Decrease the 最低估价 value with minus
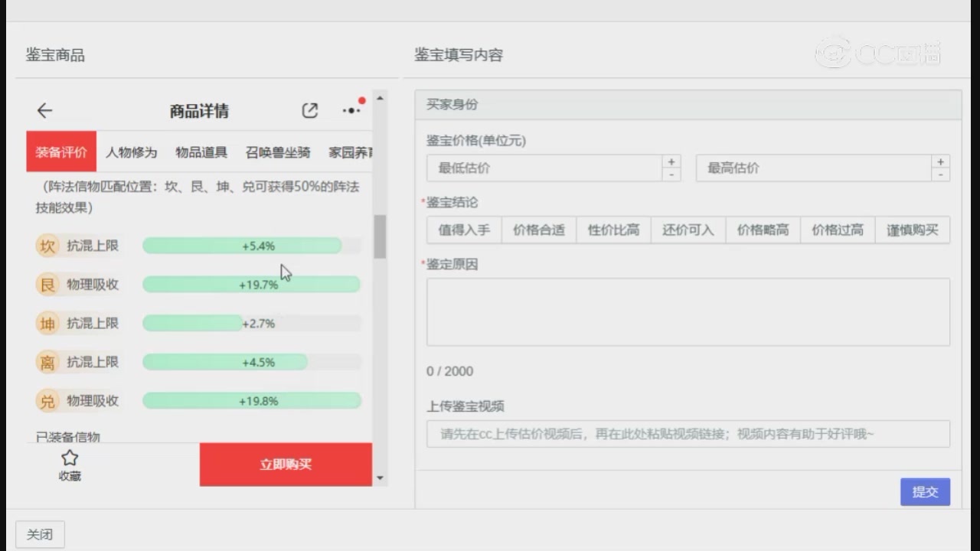Image resolution: width=980 pixels, height=551 pixels. pos(671,174)
